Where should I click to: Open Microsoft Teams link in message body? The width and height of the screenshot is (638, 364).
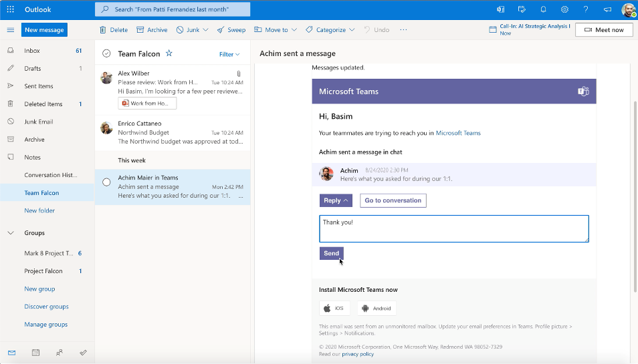[x=458, y=133]
